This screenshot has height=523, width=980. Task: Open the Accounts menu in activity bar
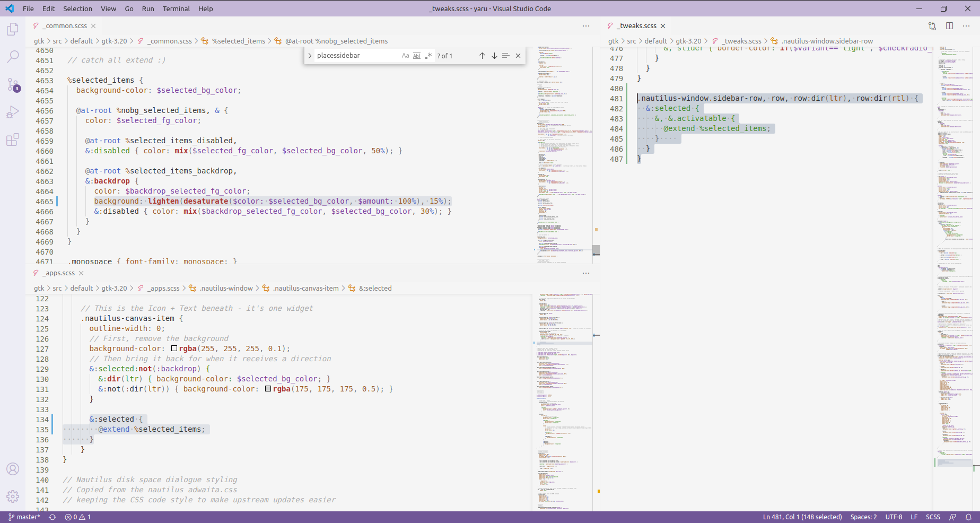point(13,469)
